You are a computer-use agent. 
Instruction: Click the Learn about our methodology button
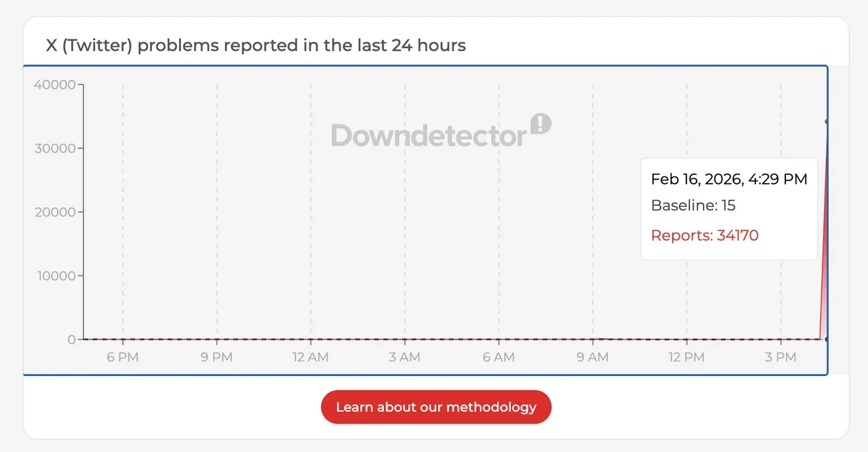pos(436,407)
